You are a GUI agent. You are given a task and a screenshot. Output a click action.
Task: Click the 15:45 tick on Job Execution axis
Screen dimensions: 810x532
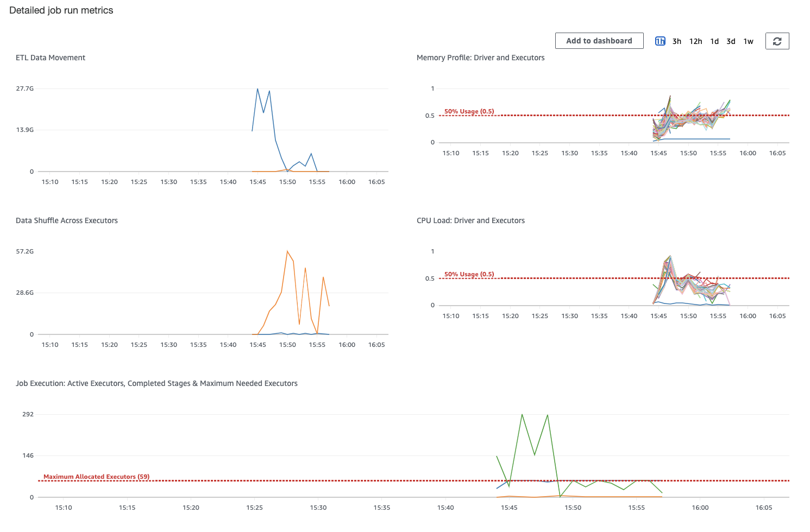509,508
